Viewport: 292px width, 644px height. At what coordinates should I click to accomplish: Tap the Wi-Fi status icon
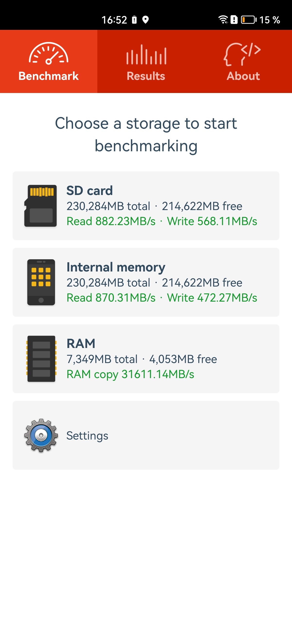pos(223,19)
